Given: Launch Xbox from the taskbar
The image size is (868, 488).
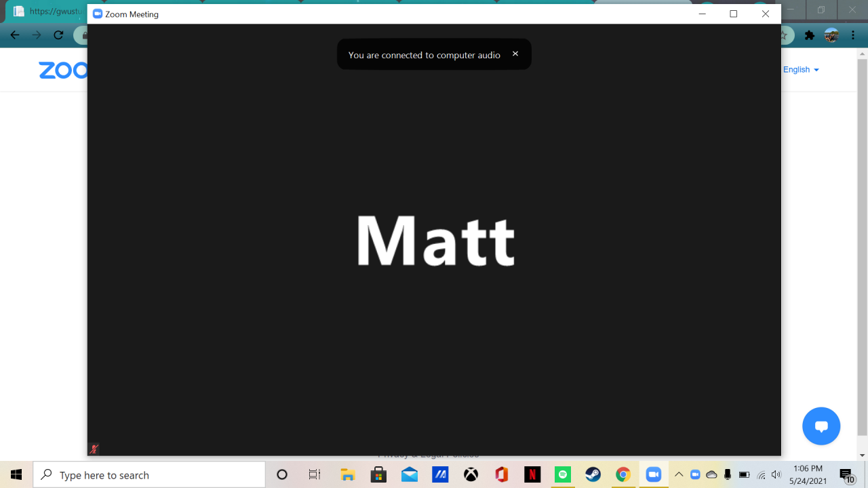Looking at the screenshot, I should tap(471, 474).
